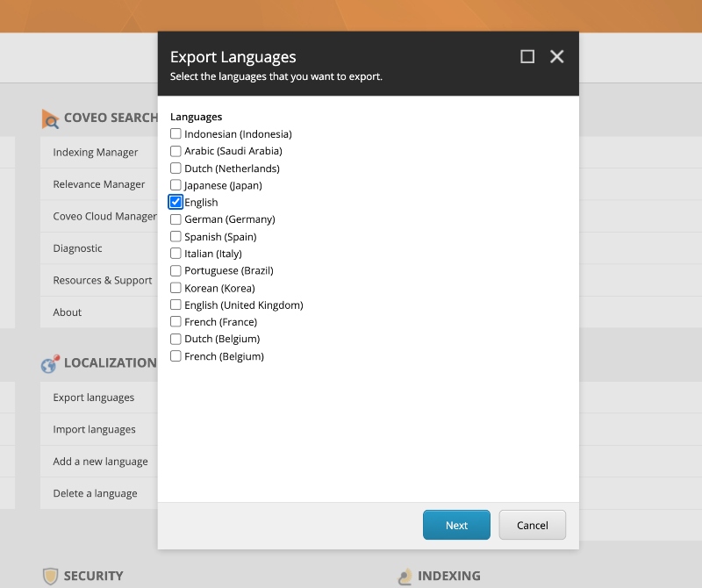This screenshot has height=588, width=702.
Task: Open the Diagnostic section
Action: coord(75,247)
